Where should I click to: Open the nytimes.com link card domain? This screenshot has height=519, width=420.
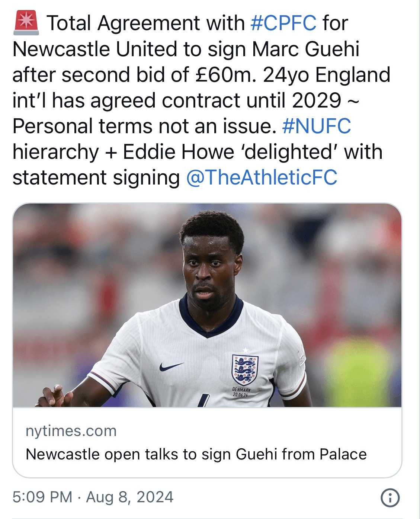[x=71, y=431]
